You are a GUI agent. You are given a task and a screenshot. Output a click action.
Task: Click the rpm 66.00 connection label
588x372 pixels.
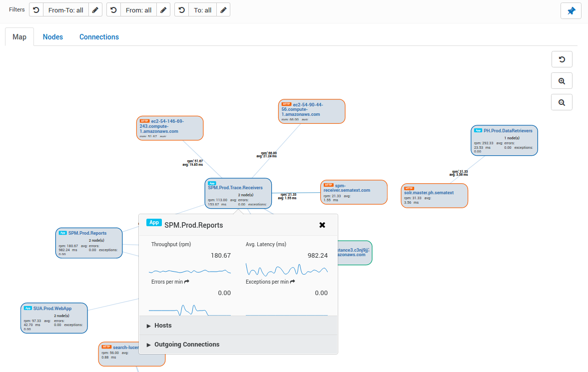coord(267,154)
